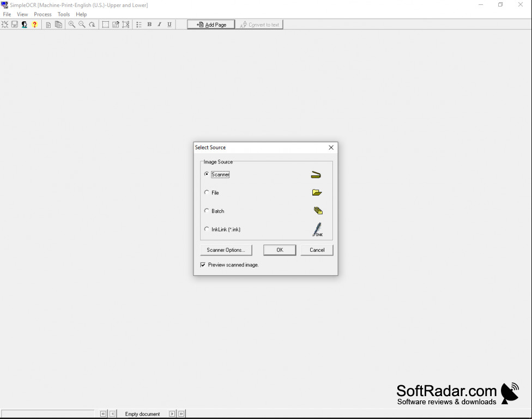
Task: Close the Select Source dialog
Action: (x=331, y=148)
